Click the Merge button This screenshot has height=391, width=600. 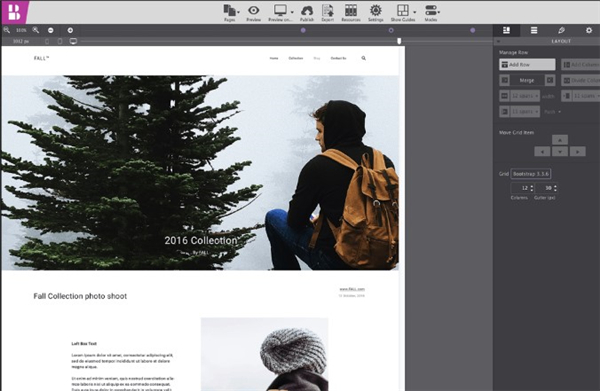point(527,80)
